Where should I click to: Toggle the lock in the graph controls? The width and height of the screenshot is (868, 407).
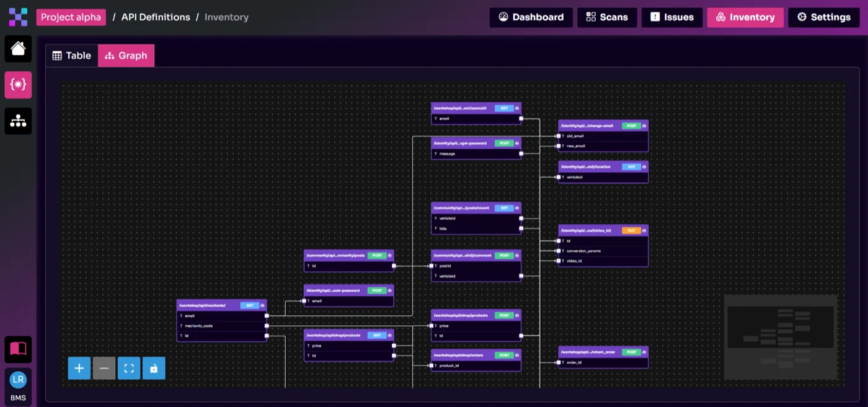[153, 368]
